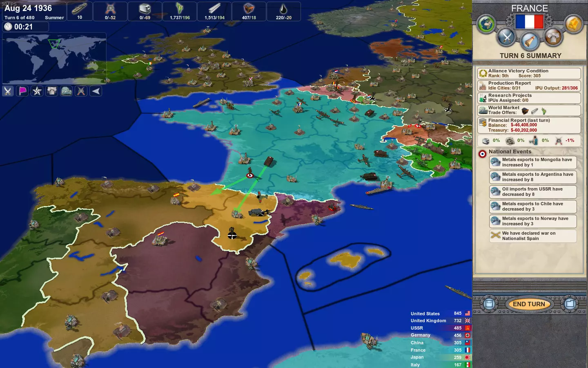The width and height of the screenshot is (588, 368).
Task: Click the coal counter showing 407/18
Action: pyautogui.click(x=249, y=11)
